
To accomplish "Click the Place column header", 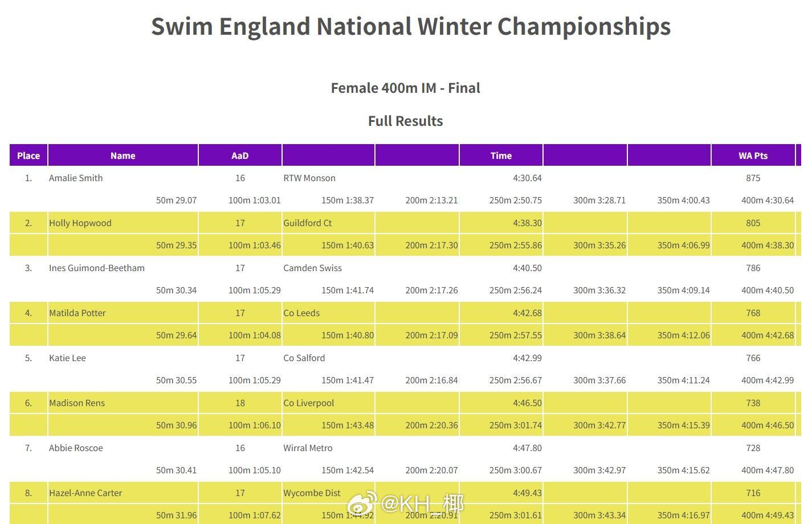I will pyautogui.click(x=28, y=155).
